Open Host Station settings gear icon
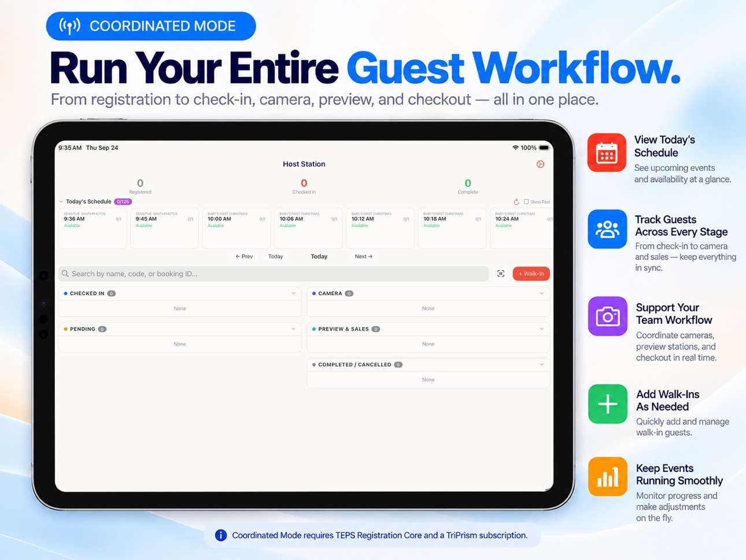 (540, 164)
